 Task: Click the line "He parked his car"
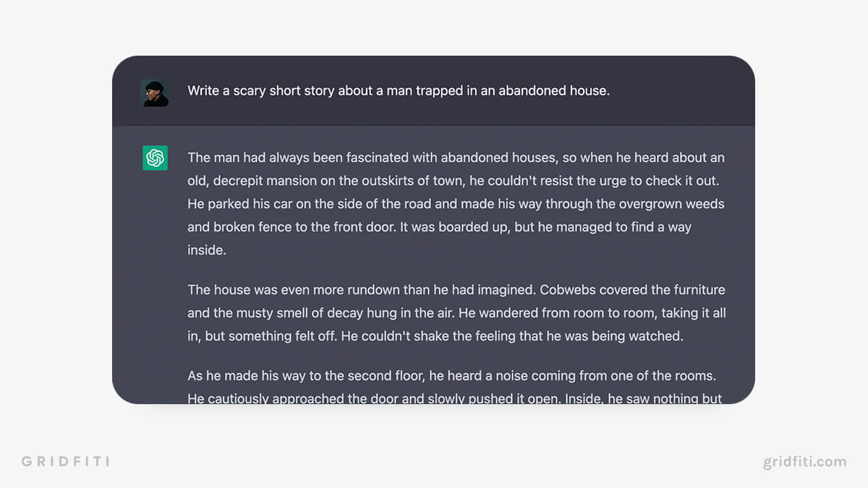pos(456,204)
